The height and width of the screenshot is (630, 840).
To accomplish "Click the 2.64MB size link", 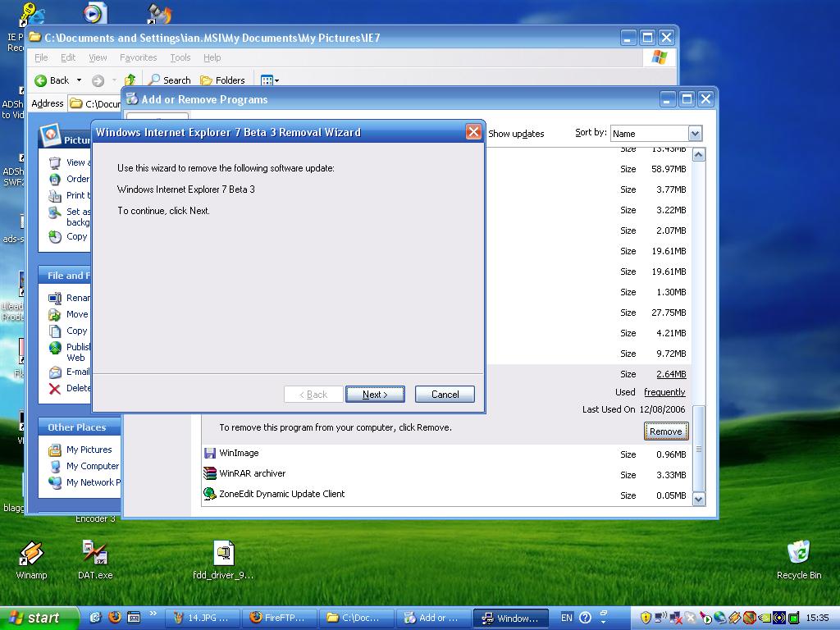I will pos(671,374).
